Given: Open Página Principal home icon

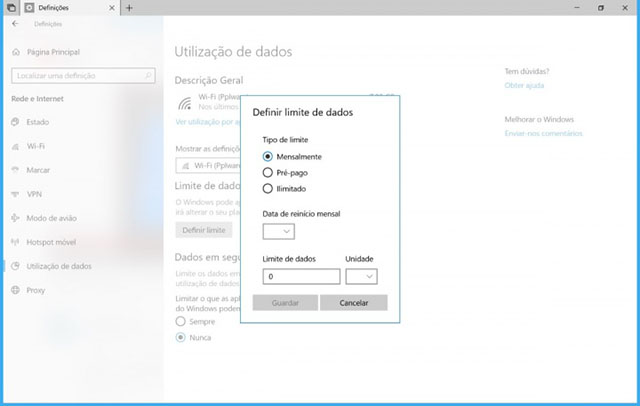Looking at the screenshot, I should point(16,52).
